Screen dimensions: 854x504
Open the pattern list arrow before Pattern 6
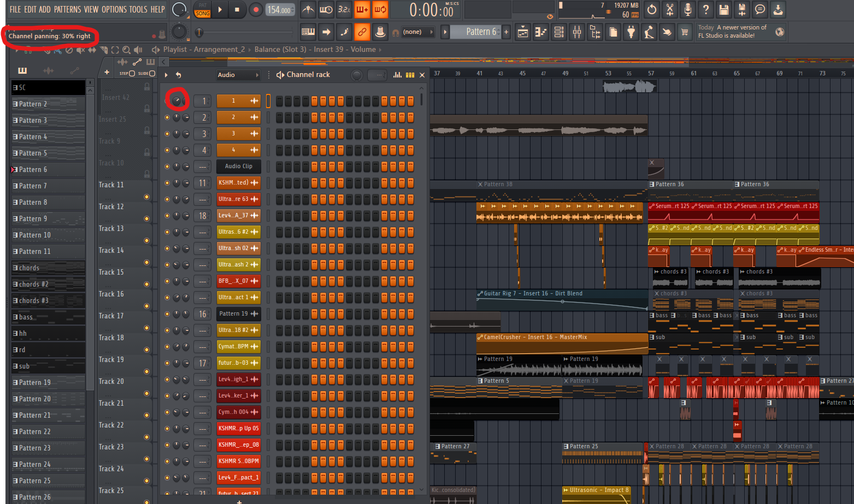(x=445, y=32)
